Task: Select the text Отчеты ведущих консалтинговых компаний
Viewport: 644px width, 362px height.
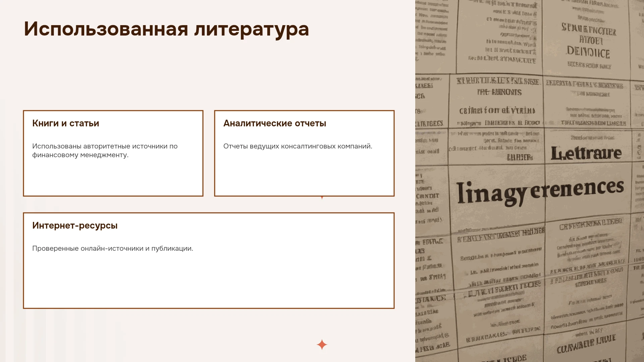Action: [298, 146]
